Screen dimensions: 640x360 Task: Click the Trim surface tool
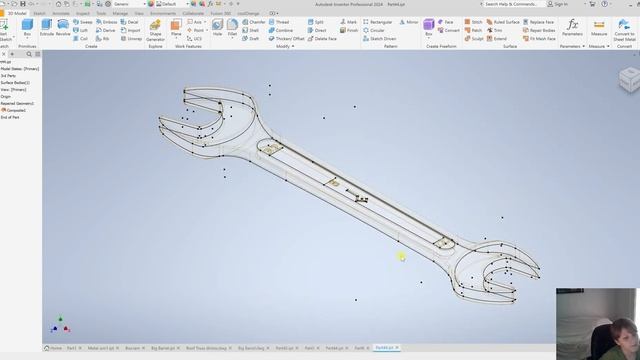click(x=494, y=30)
